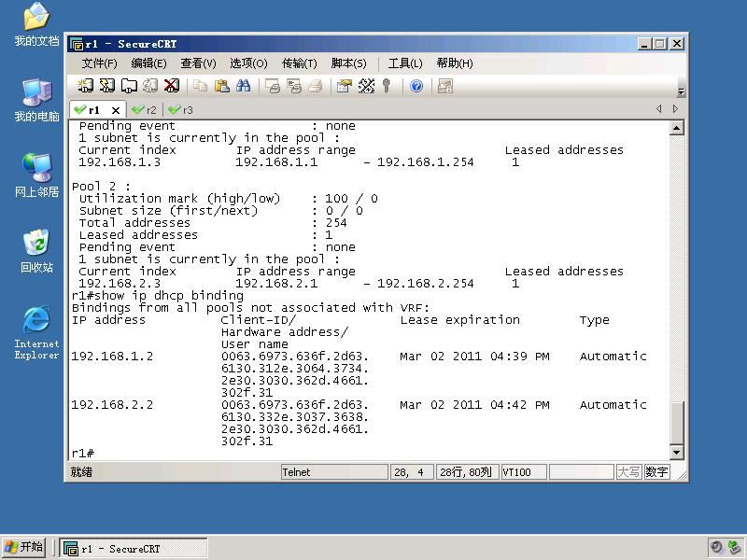Viewport: 747px width, 560px height.
Task: Click terminal scrollbar down arrow
Action: tap(676, 452)
